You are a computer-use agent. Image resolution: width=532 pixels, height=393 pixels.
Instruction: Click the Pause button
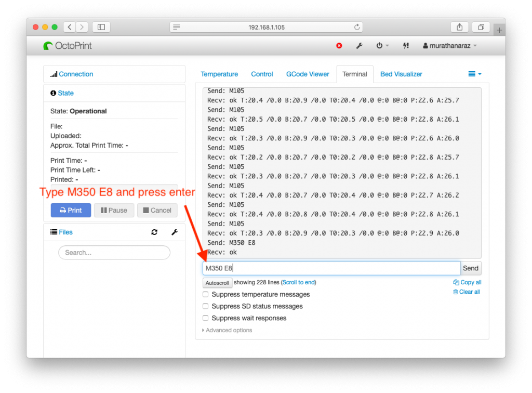pos(114,211)
